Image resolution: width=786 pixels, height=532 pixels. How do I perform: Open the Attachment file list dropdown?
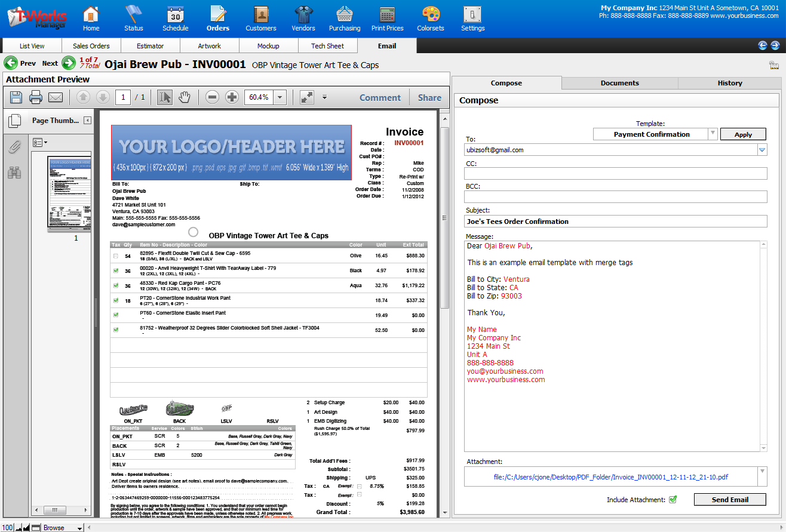[762, 476]
